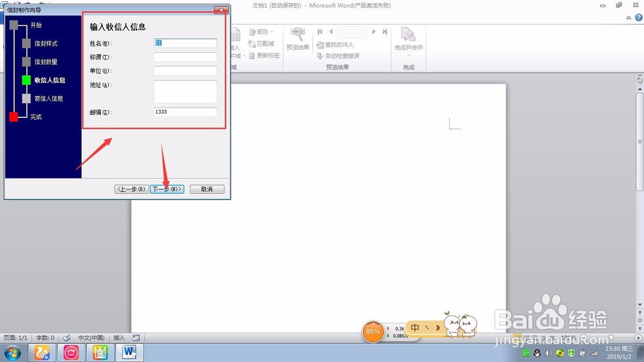Click the taskbar clock showing 15:30

click(x=618, y=352)
